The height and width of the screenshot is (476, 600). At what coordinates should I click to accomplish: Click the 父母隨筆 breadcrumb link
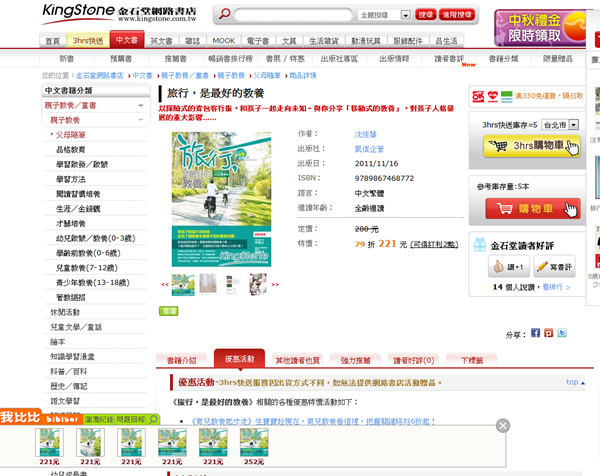coord(267,75)
